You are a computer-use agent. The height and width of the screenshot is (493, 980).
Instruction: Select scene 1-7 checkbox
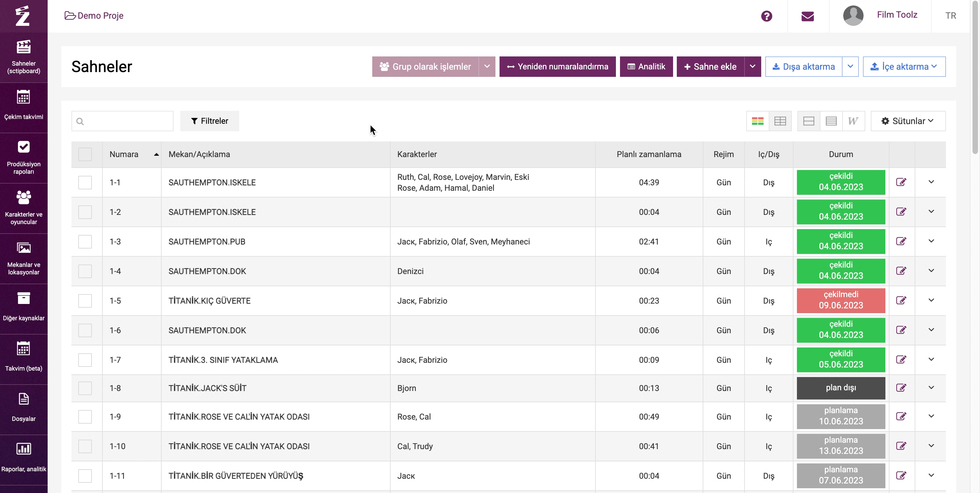(x=85, y=360)
